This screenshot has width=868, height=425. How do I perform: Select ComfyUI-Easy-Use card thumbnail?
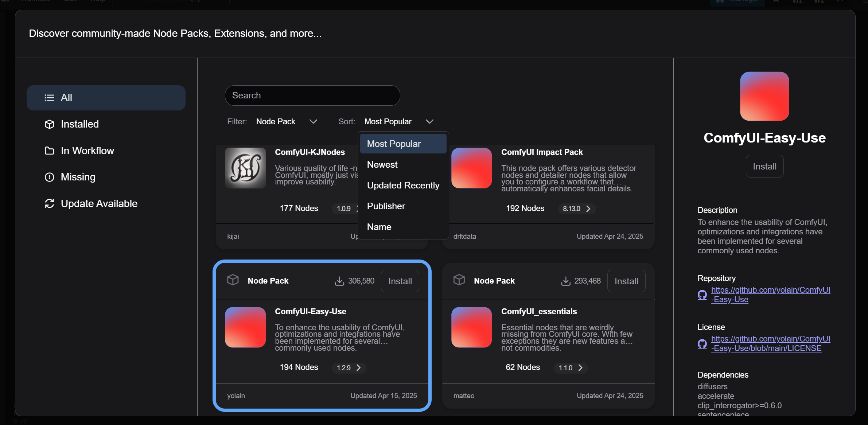click(245, 327)
